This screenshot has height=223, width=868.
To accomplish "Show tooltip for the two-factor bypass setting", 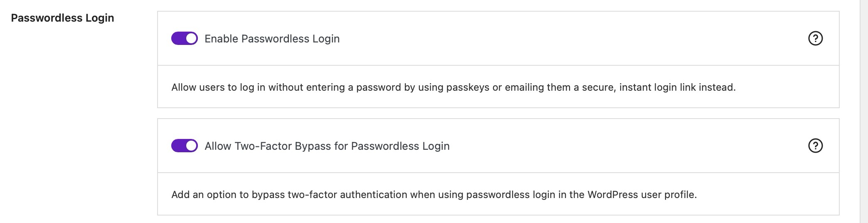I will coord(815,146).
